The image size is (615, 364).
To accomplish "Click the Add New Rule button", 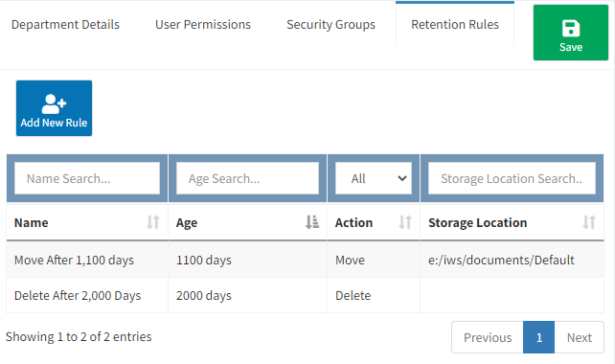I will pos(55,108).
